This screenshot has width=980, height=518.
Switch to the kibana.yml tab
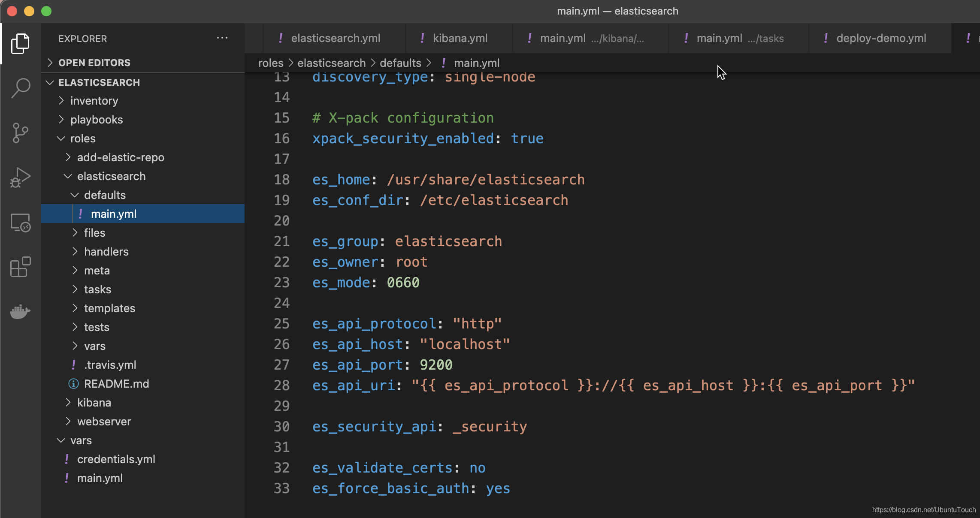(460, 38)
